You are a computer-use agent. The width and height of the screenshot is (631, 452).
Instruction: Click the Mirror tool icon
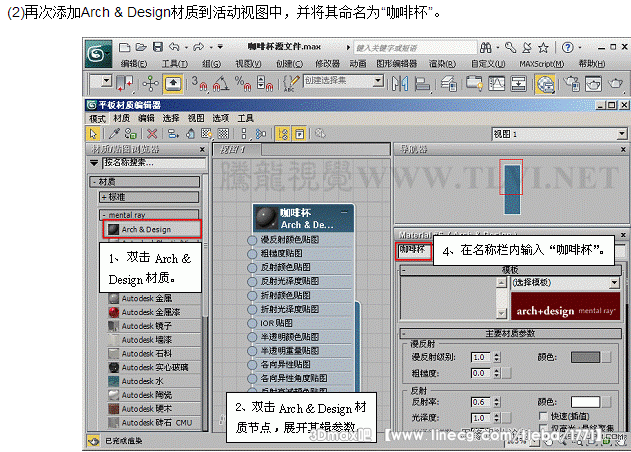[x=400, y=84]
